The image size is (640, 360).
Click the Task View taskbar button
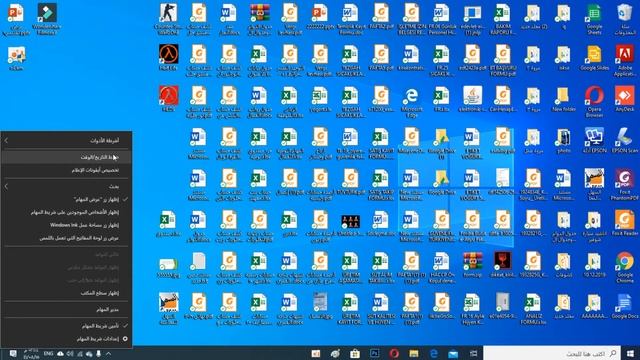coord(473,353)
